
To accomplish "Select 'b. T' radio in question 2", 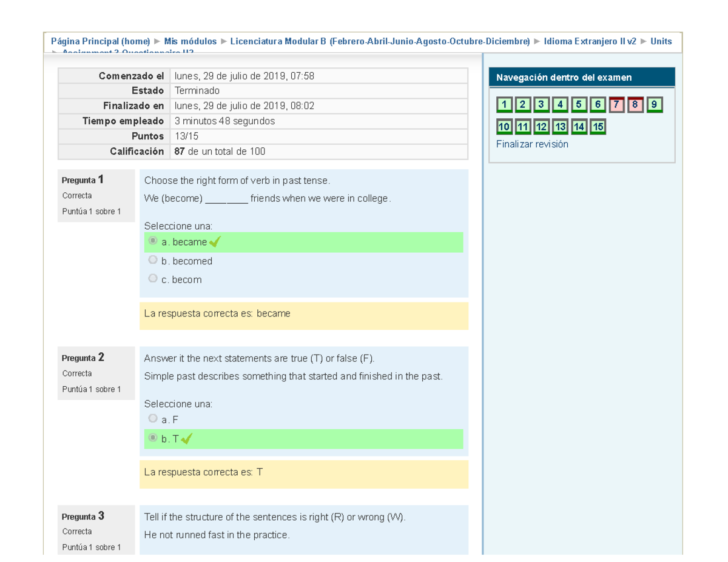I will tap(153, 438).
